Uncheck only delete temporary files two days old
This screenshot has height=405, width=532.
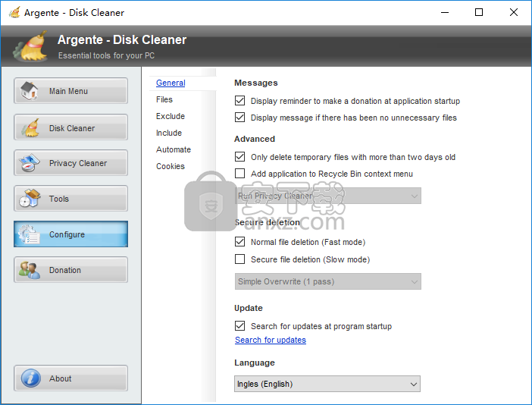pyautogui.click(x=240, y=156)
